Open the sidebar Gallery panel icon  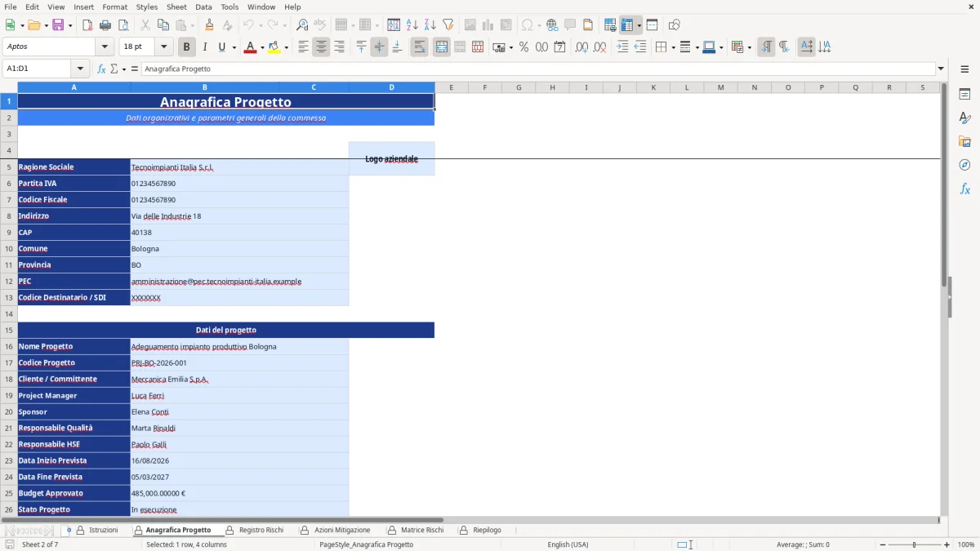pos(964,142)
